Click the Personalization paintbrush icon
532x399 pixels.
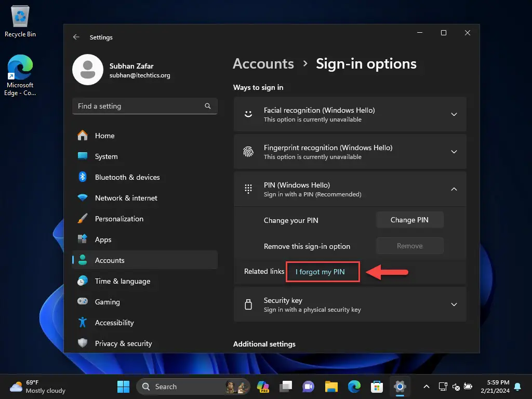point(83,219)
